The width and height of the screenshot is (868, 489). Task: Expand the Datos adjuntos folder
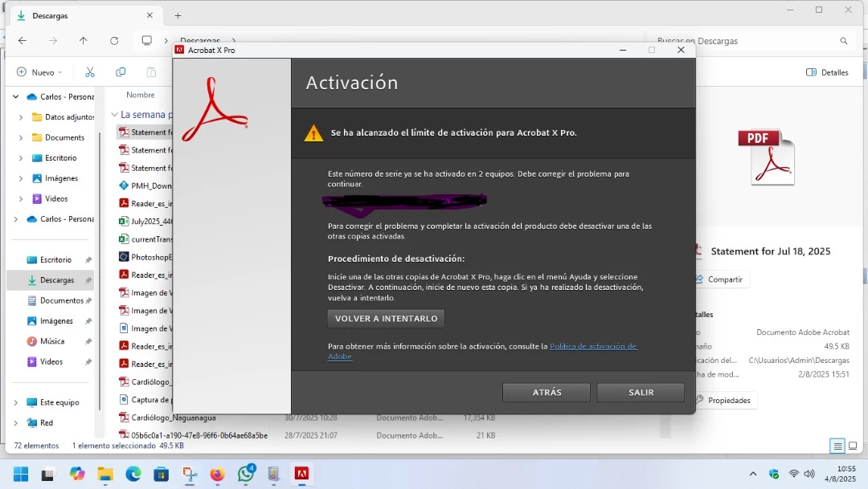pyautogui.click(x=21, y=117)
